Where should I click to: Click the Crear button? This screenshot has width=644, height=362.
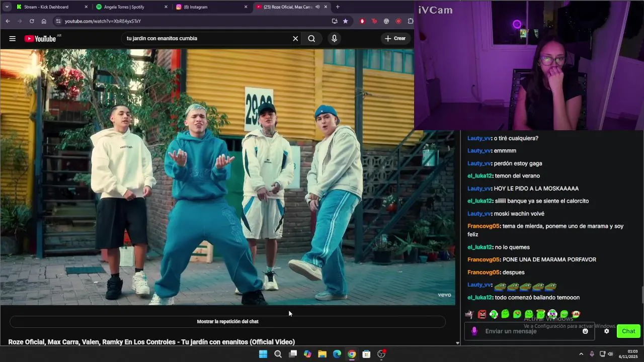click(395, 39)
